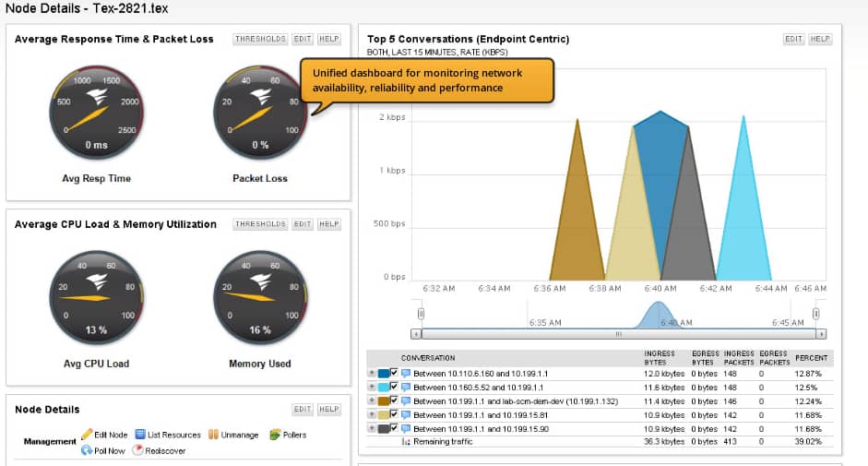Click the Edit Node pencil icon
Image resolution: width=868 pixels, height=466 pixels.
(87, 435)
